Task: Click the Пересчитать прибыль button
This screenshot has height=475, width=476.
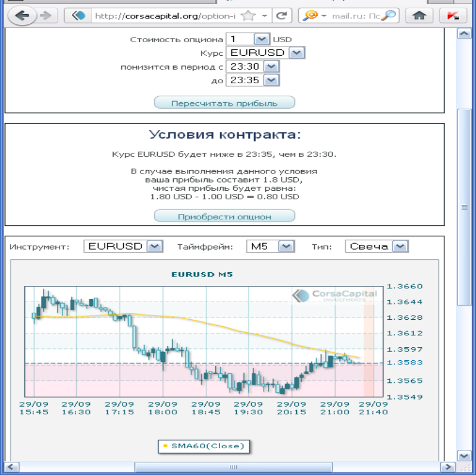Action: click(x=224, y=103)
